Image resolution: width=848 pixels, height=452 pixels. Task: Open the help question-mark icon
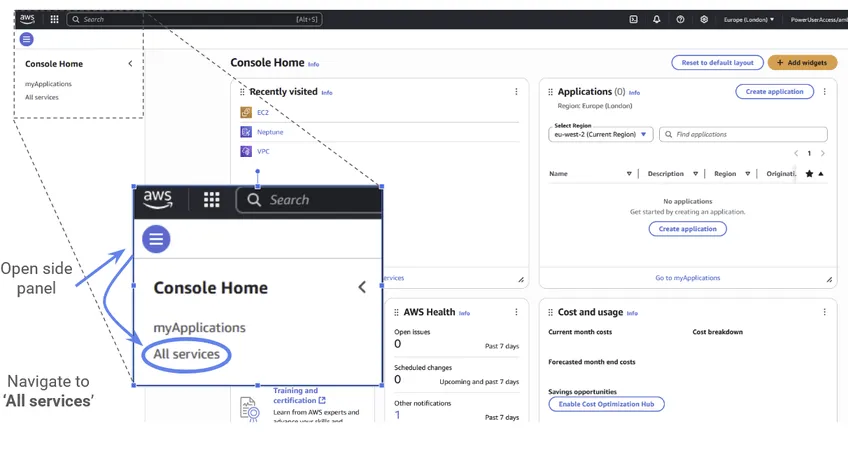(x=680, y=19)
